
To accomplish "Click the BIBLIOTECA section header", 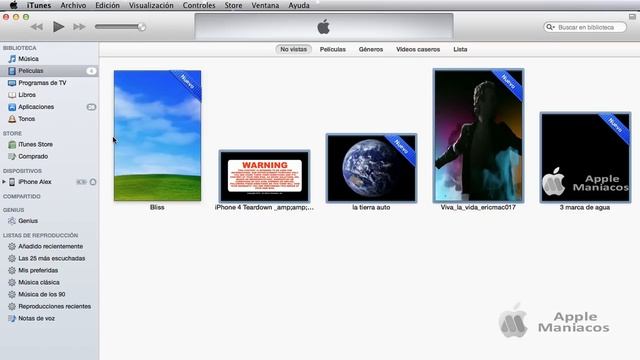I will point(20,48).
